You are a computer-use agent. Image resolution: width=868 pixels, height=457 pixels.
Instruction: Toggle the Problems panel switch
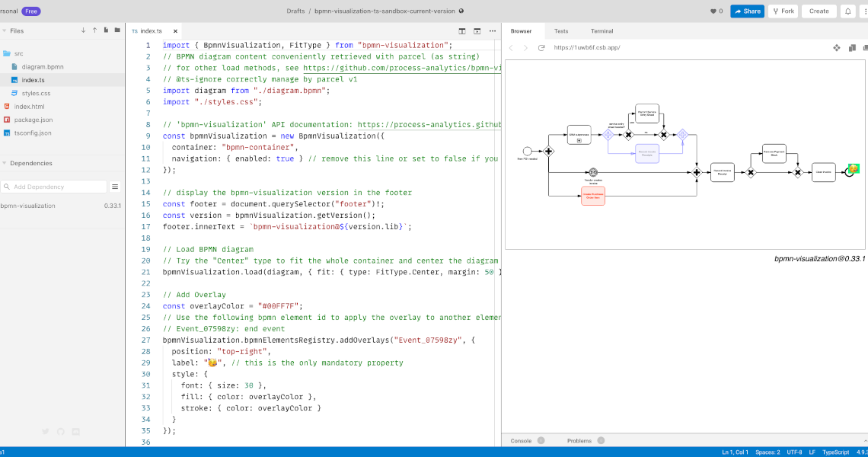(602, 440)
